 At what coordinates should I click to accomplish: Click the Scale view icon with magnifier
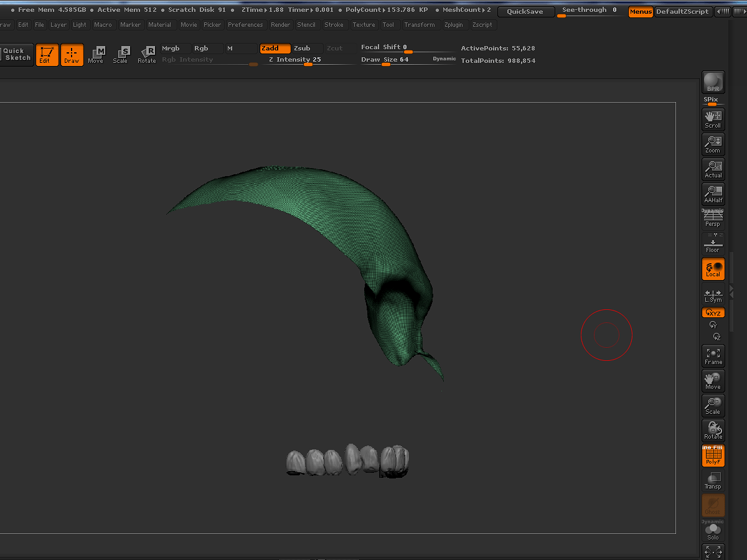713,405
